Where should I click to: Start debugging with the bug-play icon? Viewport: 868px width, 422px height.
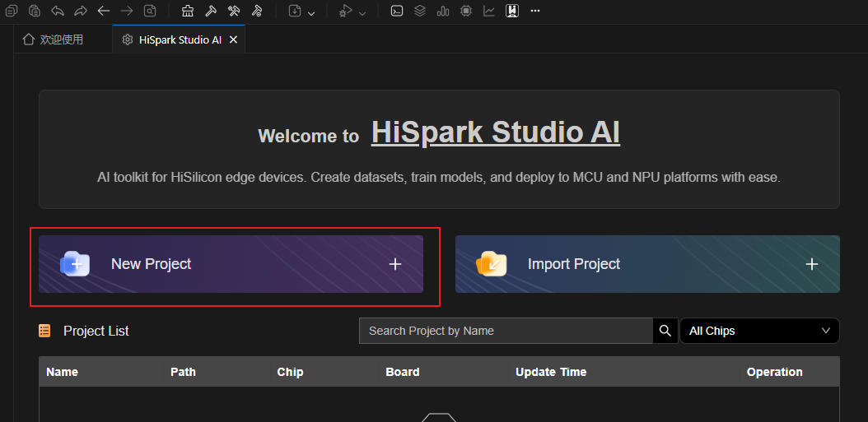click(x=346, y=11)
